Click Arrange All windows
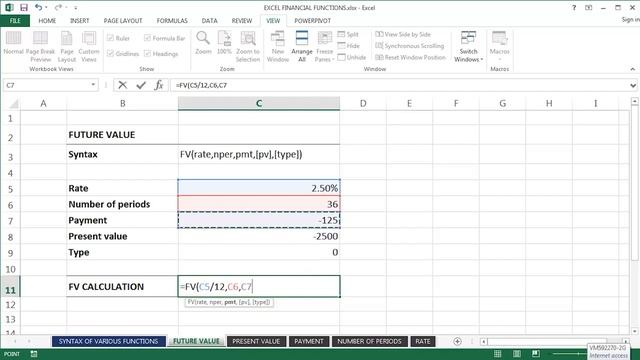Image resolution: width=640 pixels, height=360 pixels. [302, 47]
